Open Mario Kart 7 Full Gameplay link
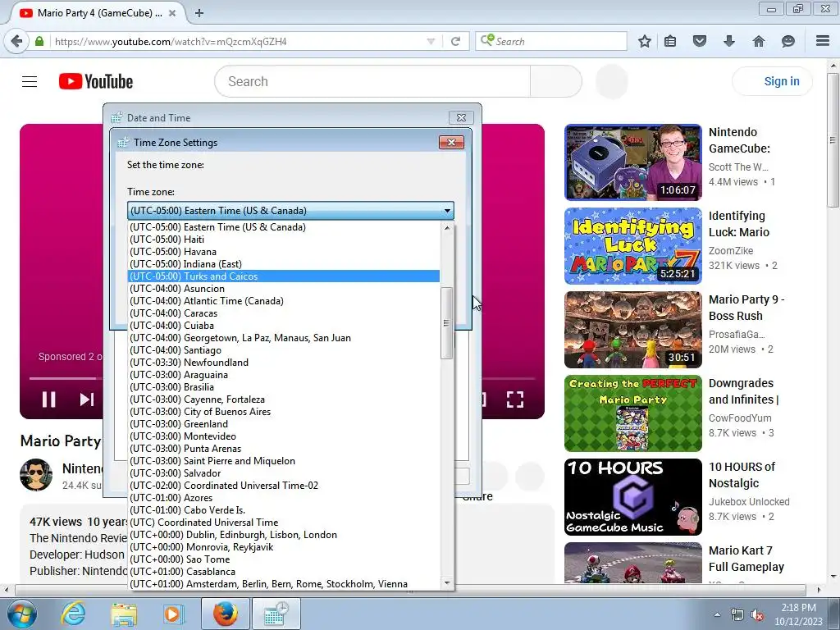Image resolution: width=840 pixels, height=630 pixels. (746, 559)
